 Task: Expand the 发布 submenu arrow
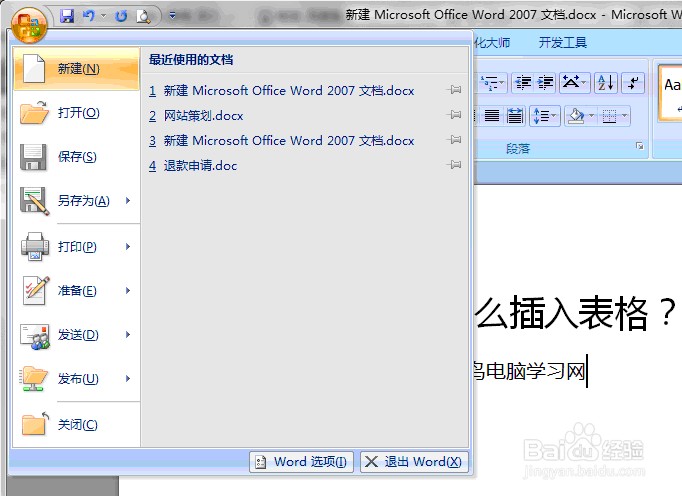click(128, 379)
